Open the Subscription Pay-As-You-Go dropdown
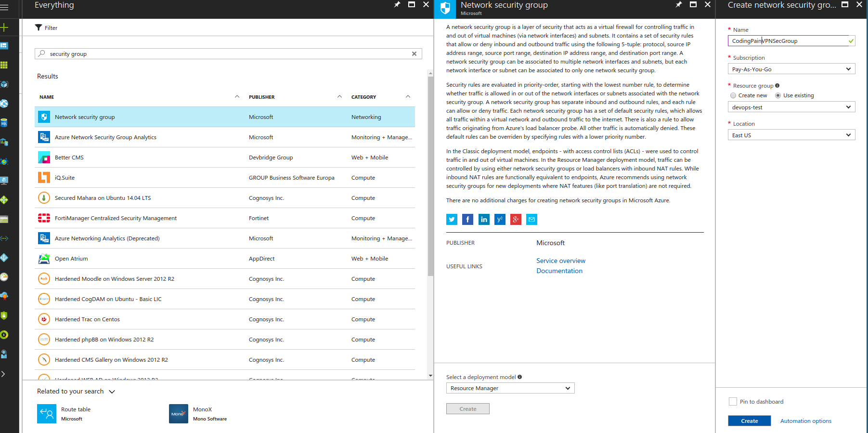Image resolution: width=868 pixels, height=433 pixels. pyautogui.click(x=791, y=69)
